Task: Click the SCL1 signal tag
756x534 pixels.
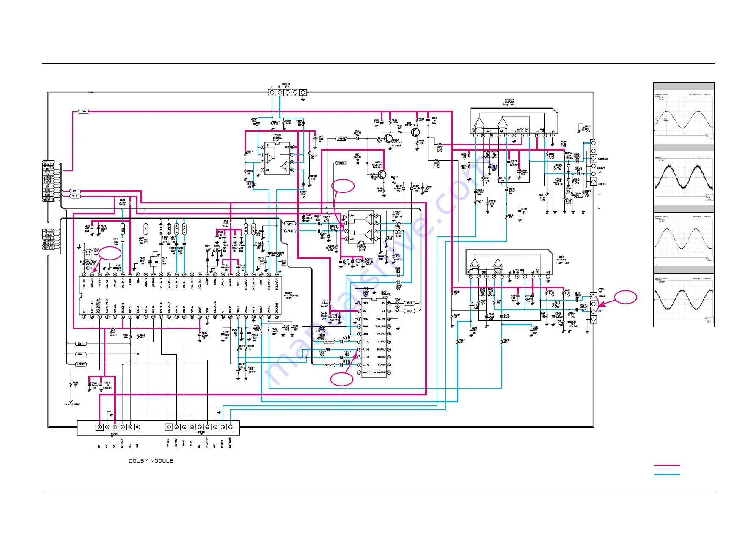Action: (x=81, y=344)
